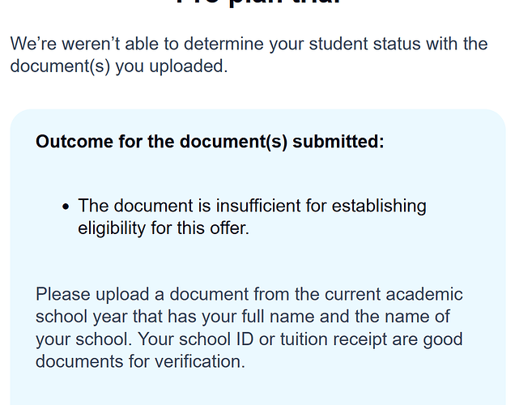Click 'documents for verification.' text
This screenshot has width=532, height=405.
(140, 361)
